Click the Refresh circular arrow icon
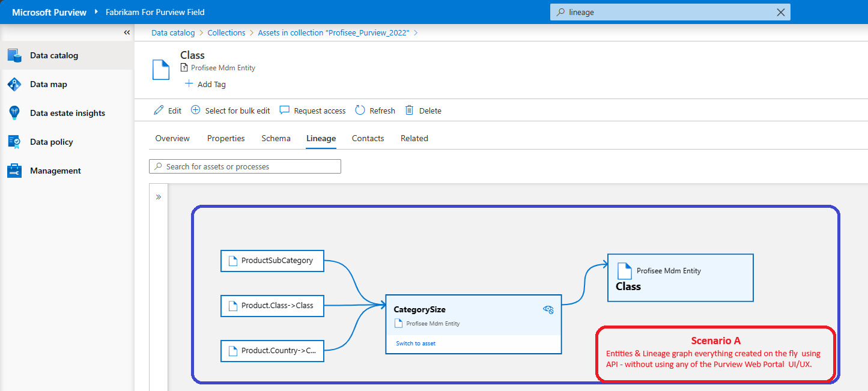The width and height of the screenshot is (868, 391). (x=360, y=110)
